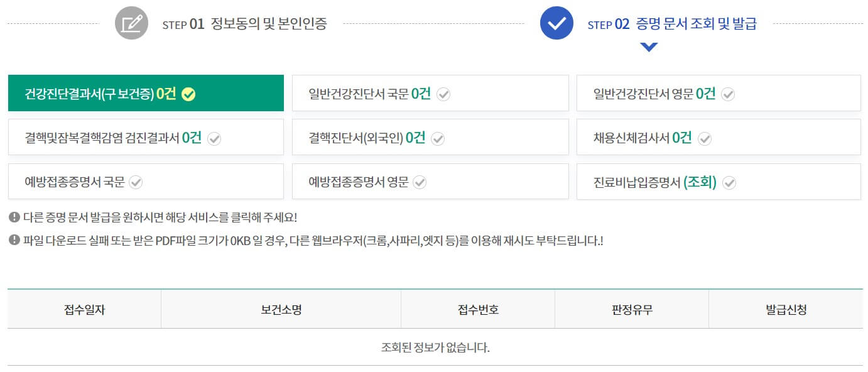Click the blue checkmark icon beside STEP 02
Screen dimensions: 868x372
click(555, 23)
